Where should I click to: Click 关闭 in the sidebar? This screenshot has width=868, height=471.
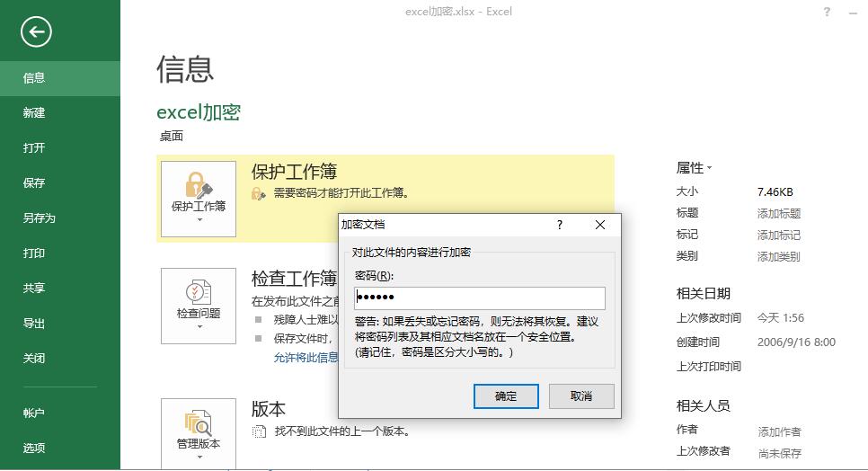click(60, 358)
